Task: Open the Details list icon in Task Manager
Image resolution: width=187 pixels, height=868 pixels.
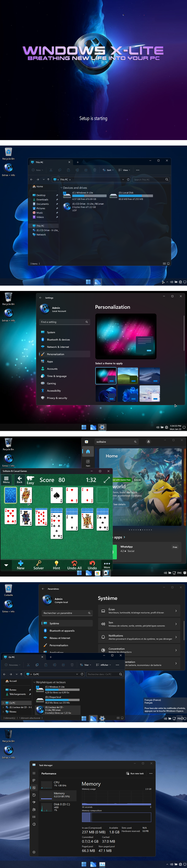Action: (x=34, y=817)
